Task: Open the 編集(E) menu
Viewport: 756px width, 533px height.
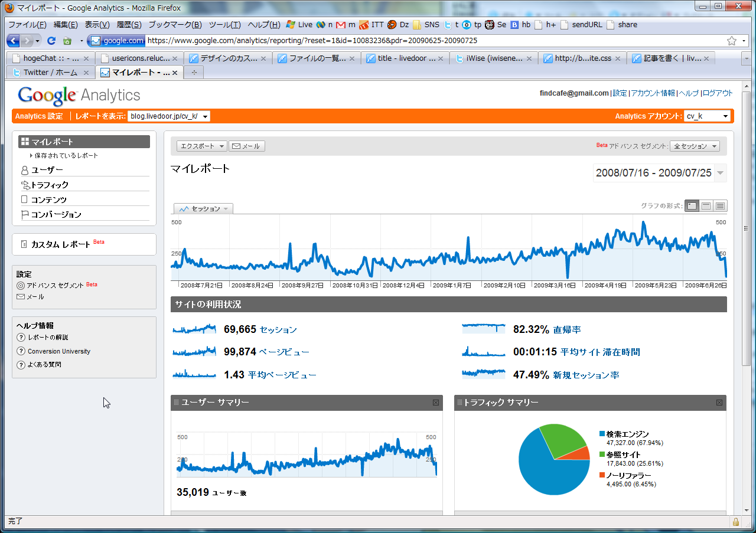Action: 66,25
